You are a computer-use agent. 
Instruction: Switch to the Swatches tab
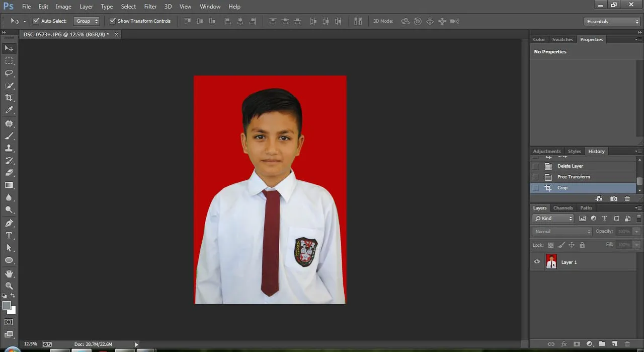562,39
